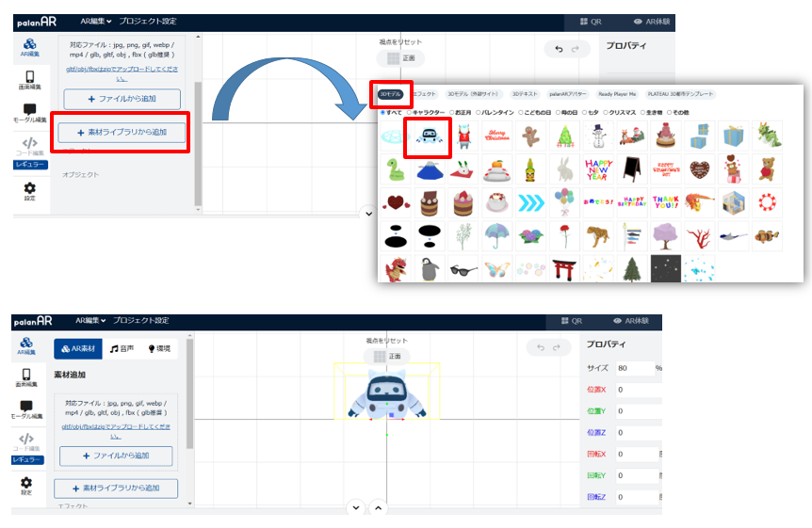
Task: Open AR編集 sidebar icon in top editor
Action: [29, 47]
